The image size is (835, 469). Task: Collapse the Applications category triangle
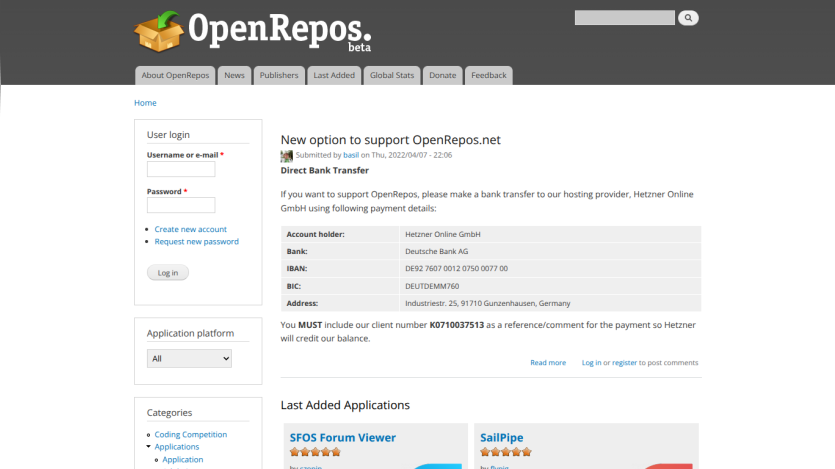tap(149, 447)
